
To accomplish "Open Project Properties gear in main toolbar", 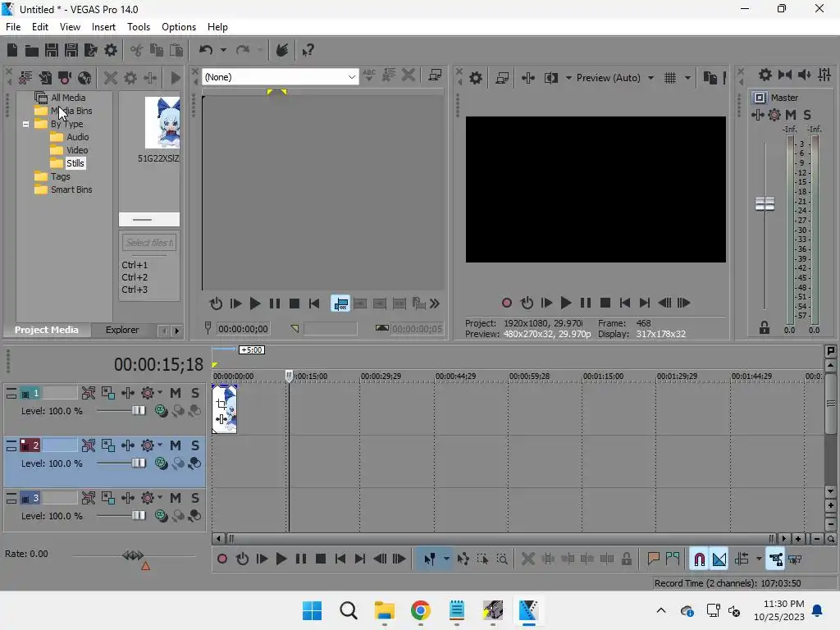I will coord(111,50).
